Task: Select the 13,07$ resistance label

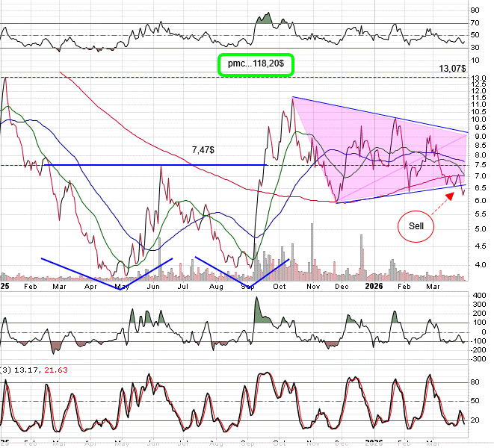Action: tap(453, 69)
